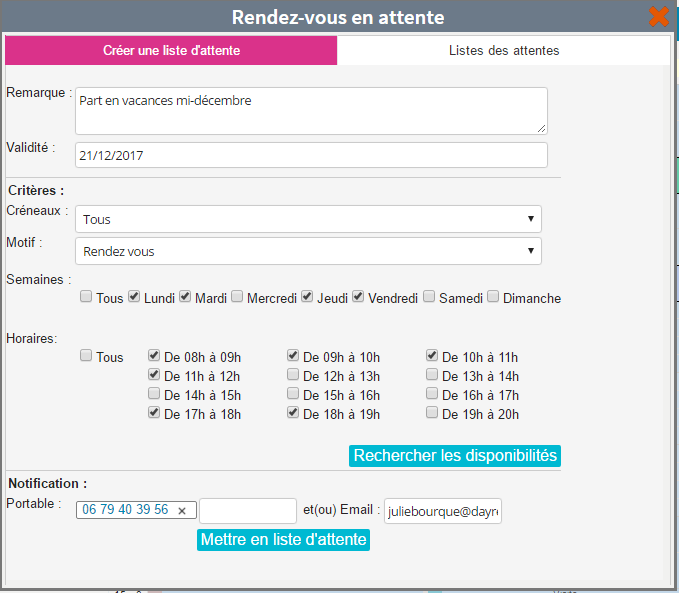
Task: Click the empty Portable number input
Action: tap(248, 511)
